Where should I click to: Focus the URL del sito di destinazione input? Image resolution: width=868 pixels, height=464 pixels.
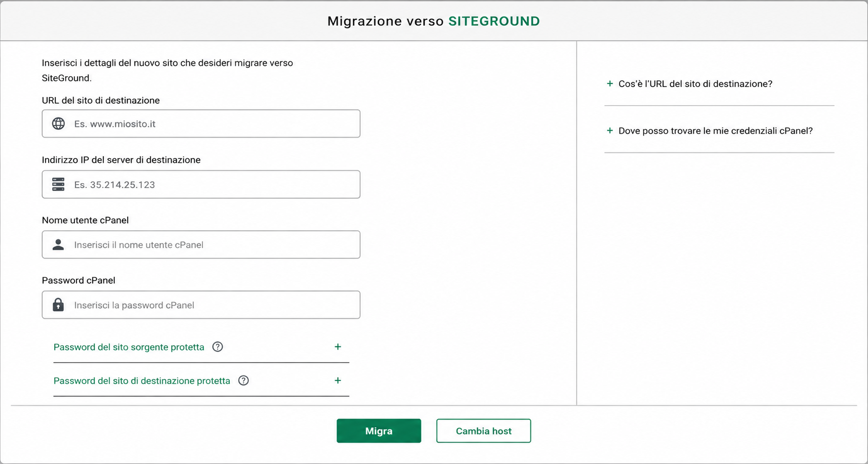[x=201, y=123]
